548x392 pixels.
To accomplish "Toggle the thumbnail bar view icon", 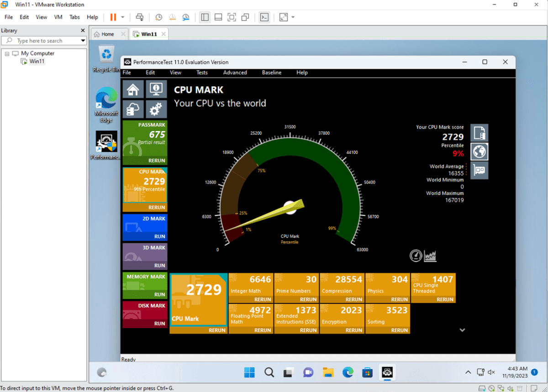I will (x=218, y=17).
